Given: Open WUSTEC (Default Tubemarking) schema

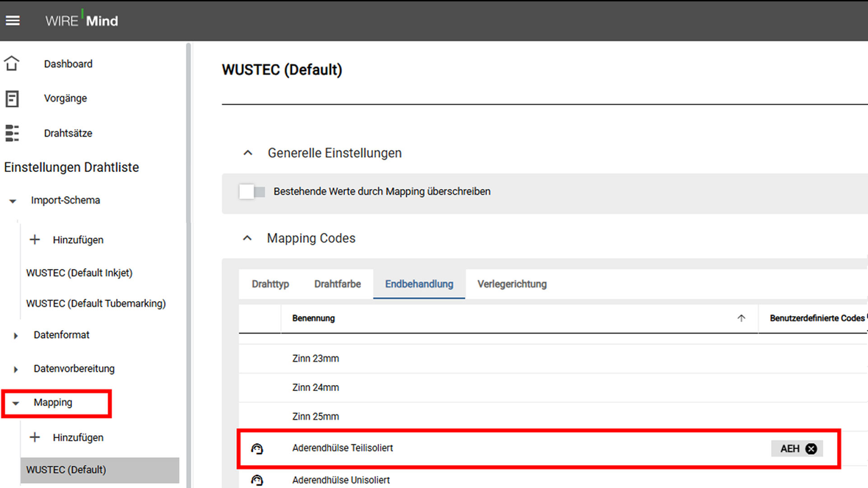Looking at the screenshot, I should [96, 304].
